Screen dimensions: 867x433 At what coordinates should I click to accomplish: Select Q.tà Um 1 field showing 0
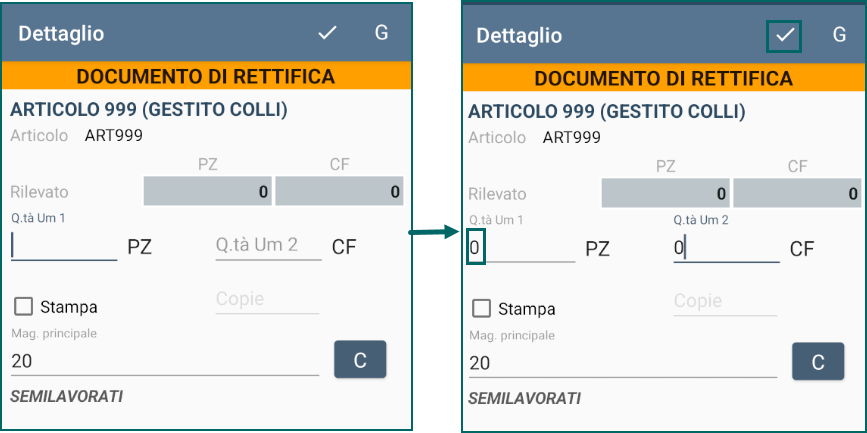click(521, 248)
